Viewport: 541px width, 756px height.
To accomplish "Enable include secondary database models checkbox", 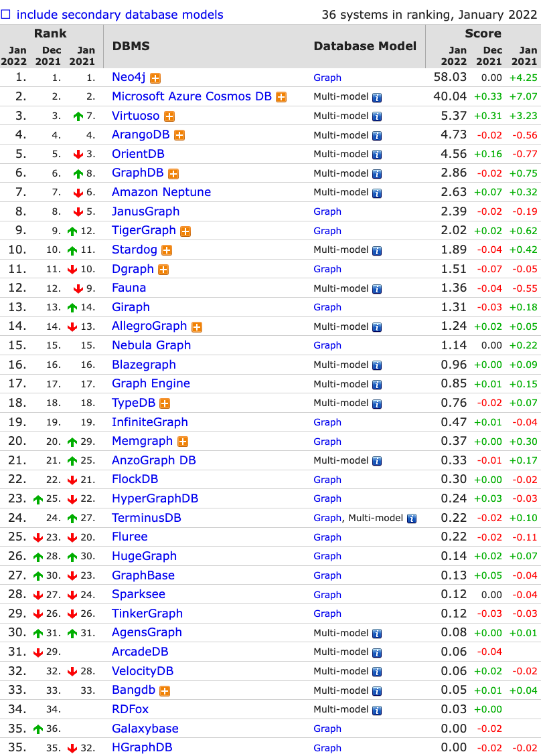I will [x=6, y=15].
